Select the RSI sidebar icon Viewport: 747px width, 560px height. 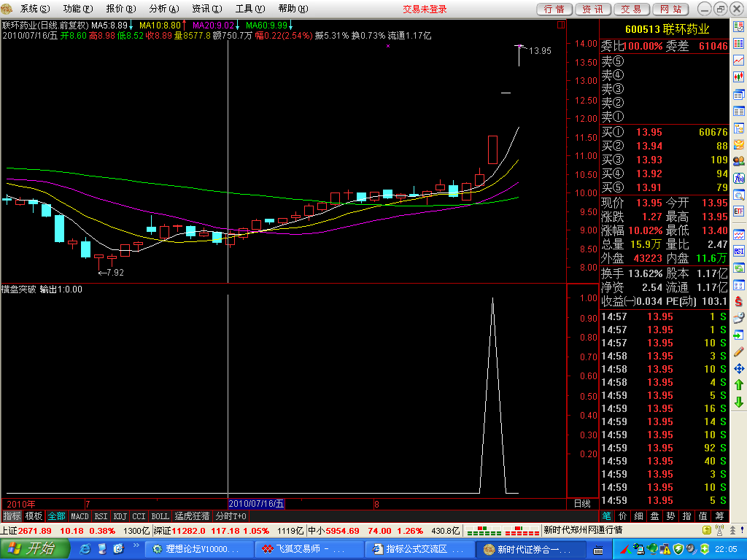tap(738, 251)
